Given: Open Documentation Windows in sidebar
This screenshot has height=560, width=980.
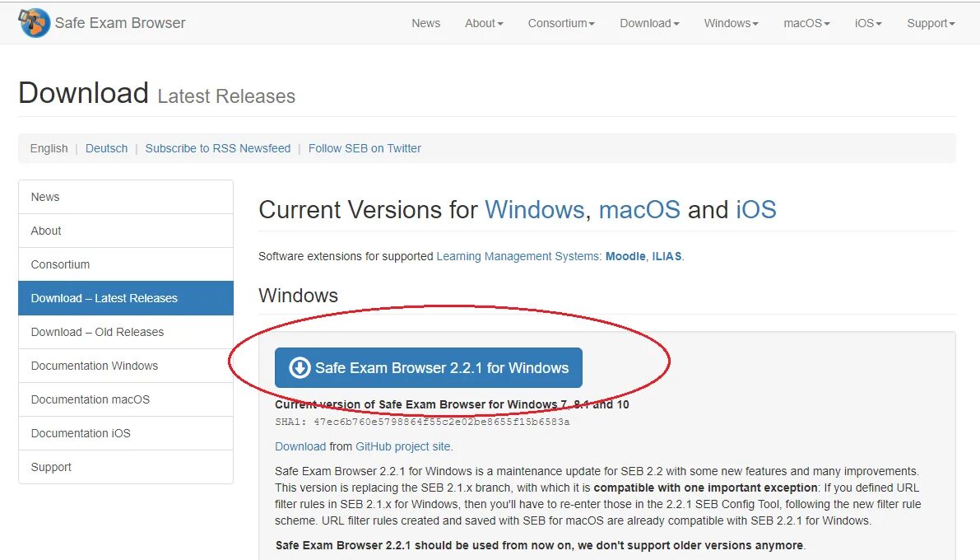Looking at the screenshot, I should [126, 366].
